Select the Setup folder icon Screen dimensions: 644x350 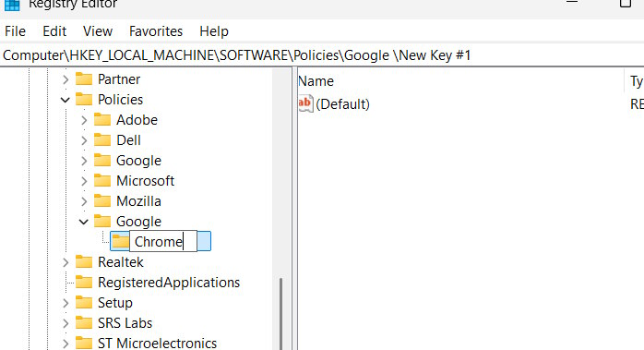click(84, 303)
